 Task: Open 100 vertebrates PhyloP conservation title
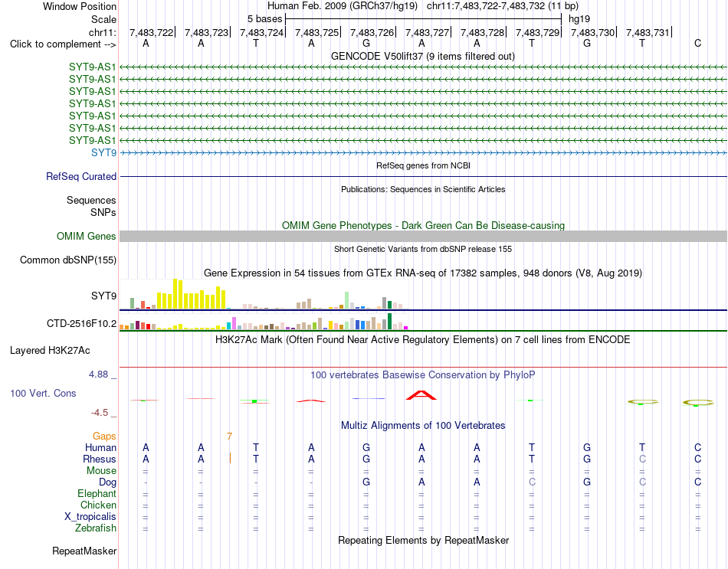coord(423,375)
